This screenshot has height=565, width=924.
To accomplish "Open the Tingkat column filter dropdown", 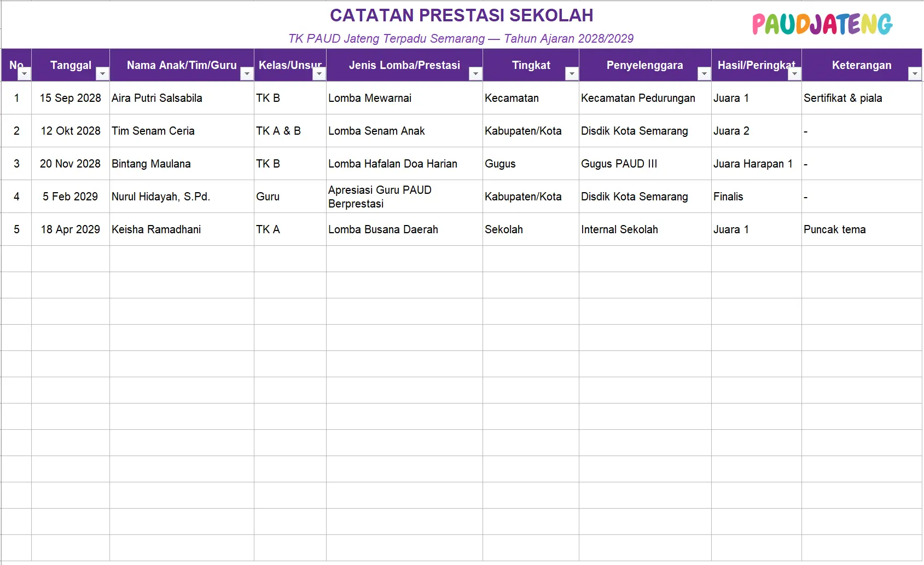I will (572, 74).
